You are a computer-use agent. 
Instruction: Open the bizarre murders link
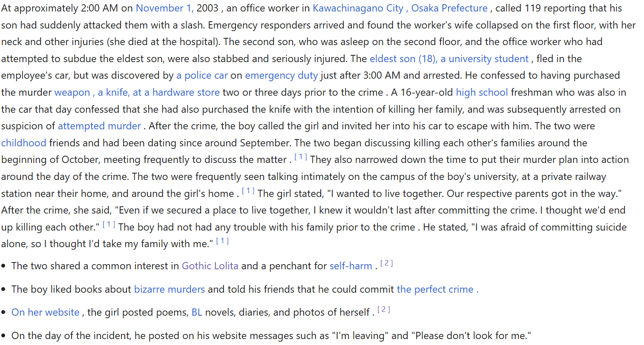[x=170, y=290]
